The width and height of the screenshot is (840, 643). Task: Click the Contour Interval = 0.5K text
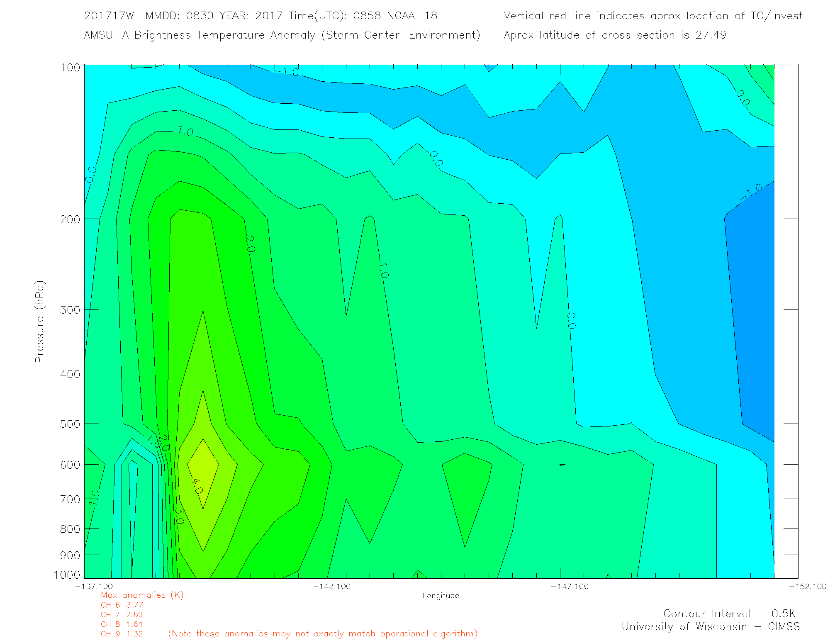pos(729,614)
